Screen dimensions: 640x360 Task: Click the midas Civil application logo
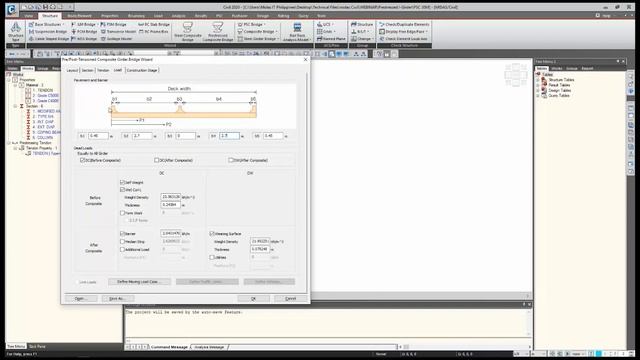pos(11,9)
